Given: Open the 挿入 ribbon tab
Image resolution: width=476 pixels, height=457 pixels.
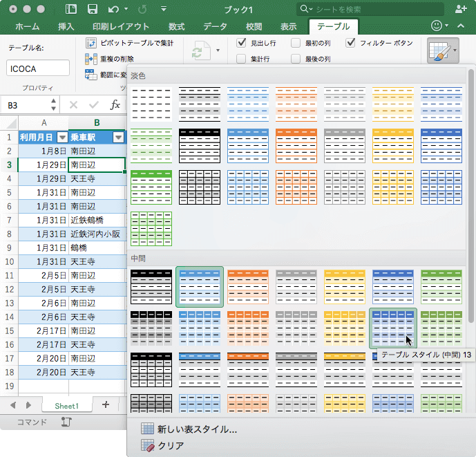Looking at the screenshot, I should point(66,26).
